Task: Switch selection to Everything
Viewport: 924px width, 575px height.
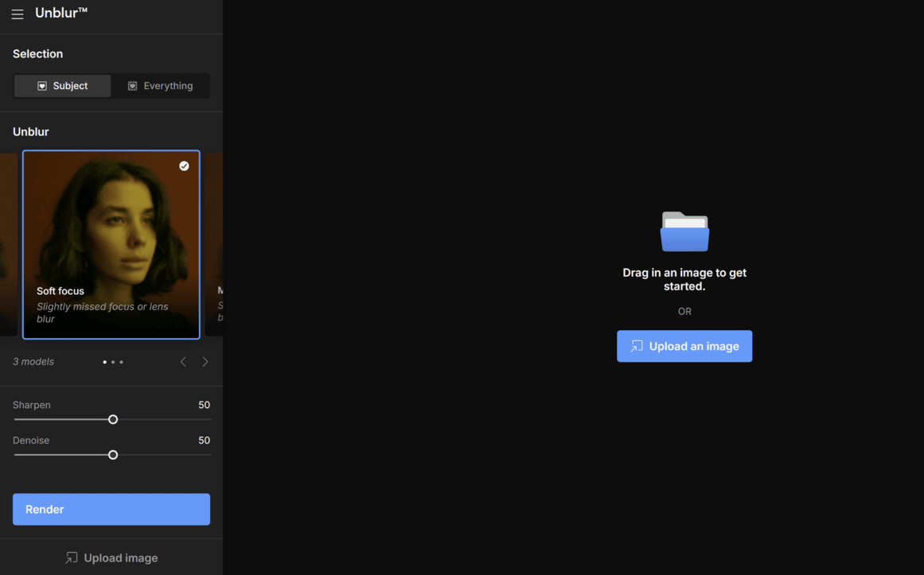Action: (160, 86)
